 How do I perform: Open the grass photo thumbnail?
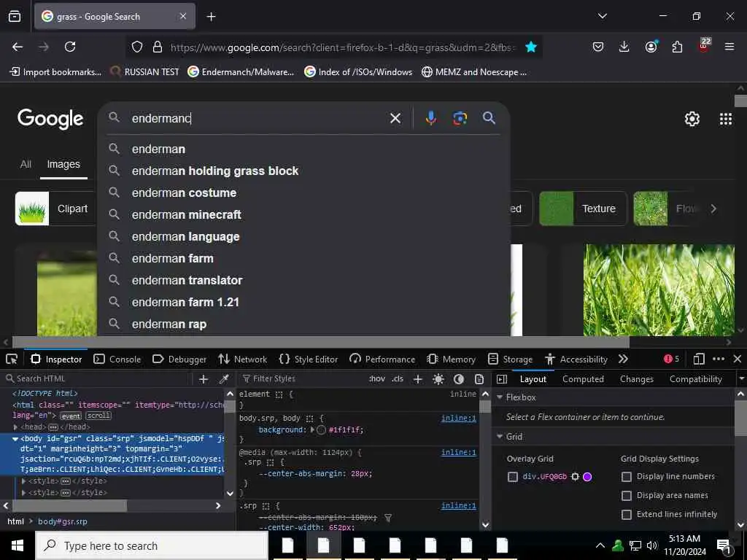click(659, 290)
